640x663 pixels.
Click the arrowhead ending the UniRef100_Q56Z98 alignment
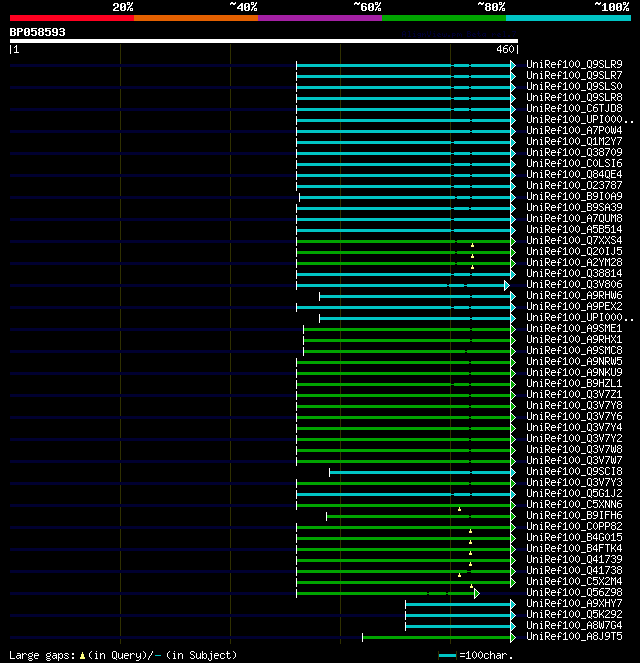(477, 593)
